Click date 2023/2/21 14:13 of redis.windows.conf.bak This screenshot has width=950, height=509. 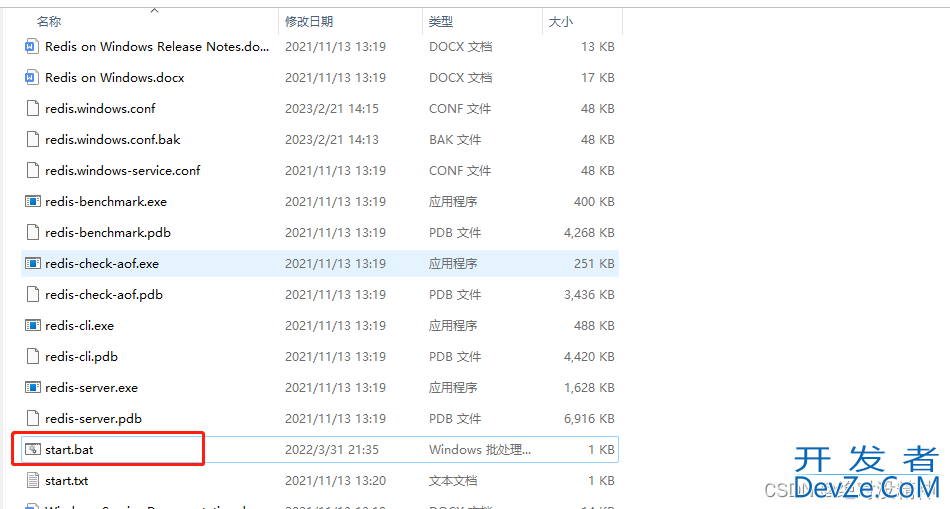pyautogui.click(x=332, y=139)
